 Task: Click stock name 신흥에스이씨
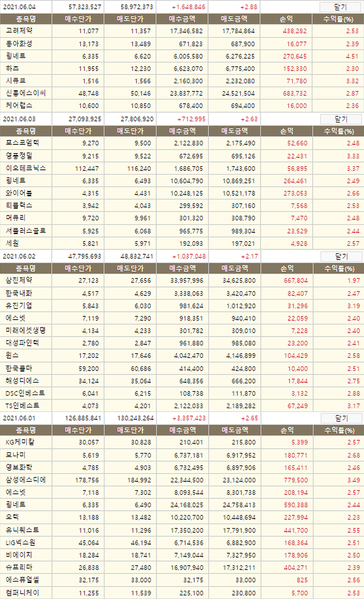point(26,93)
